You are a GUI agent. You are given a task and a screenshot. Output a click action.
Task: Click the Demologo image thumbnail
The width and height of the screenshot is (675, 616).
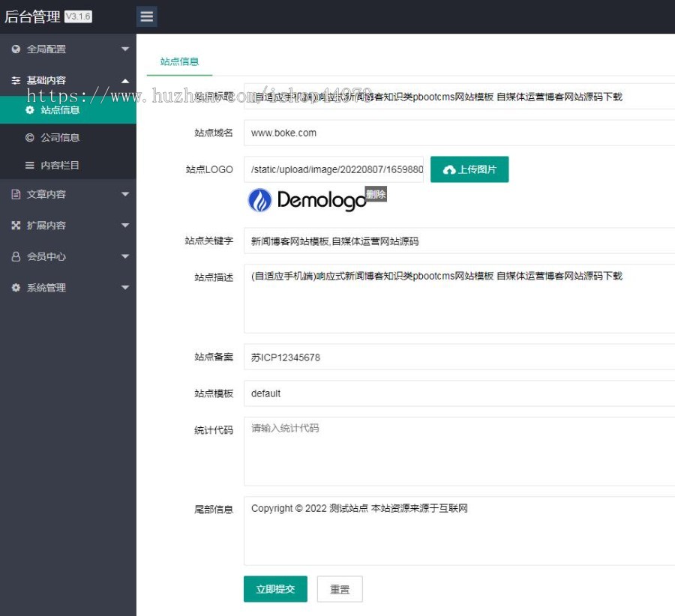pyautogui.click(x=307, y=200)
